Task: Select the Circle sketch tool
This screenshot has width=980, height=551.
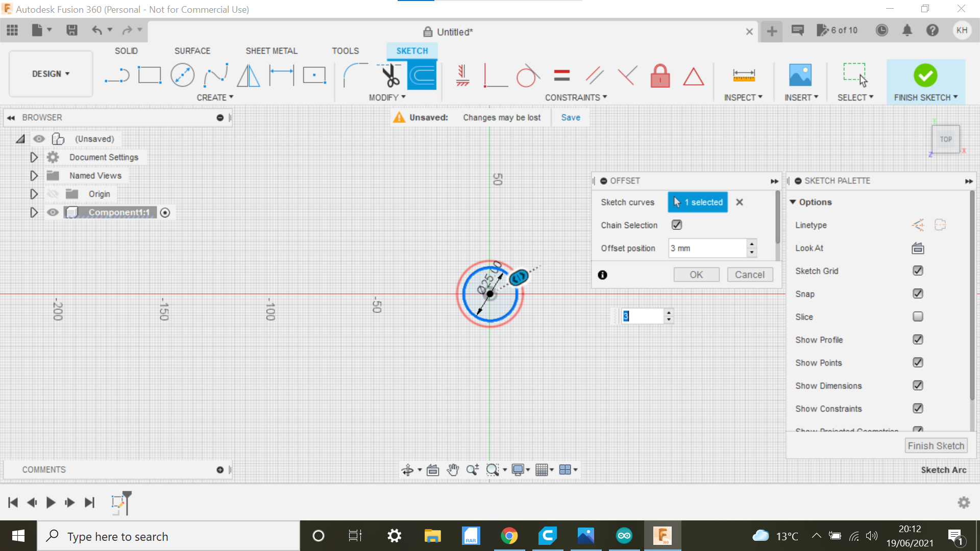Action: pyautogui.click(x=183, y=74)
